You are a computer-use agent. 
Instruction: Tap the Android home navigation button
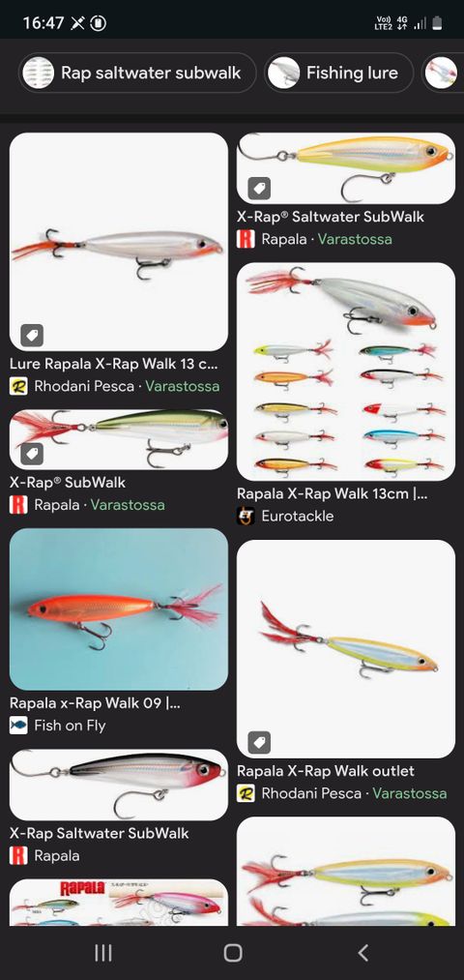coord(233,953)
